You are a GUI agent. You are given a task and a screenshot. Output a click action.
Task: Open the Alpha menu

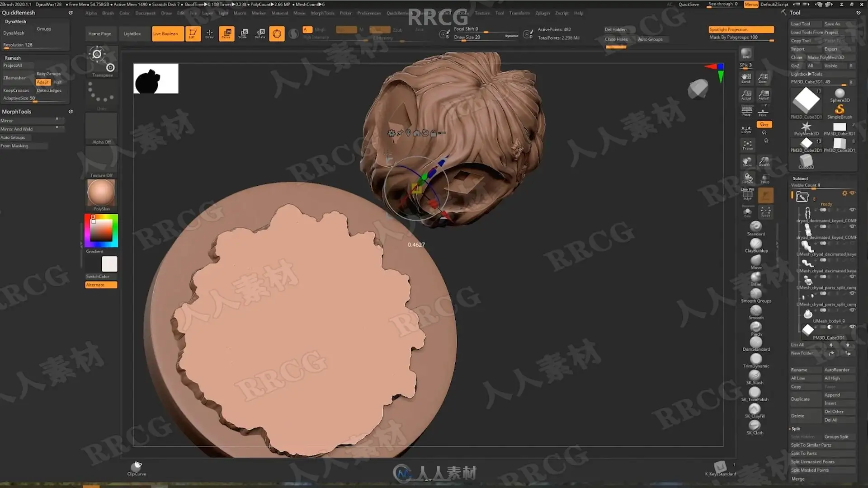tap(91, 13)
